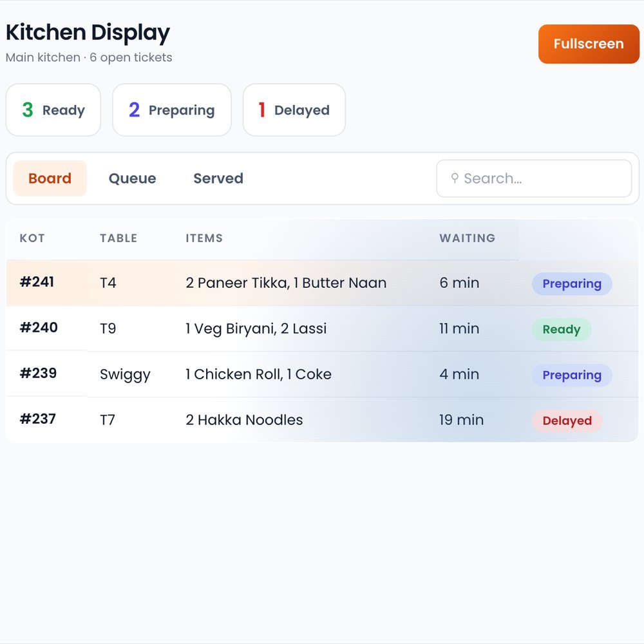Select ticket #241
644x644 pixels.
pos(37,282)
